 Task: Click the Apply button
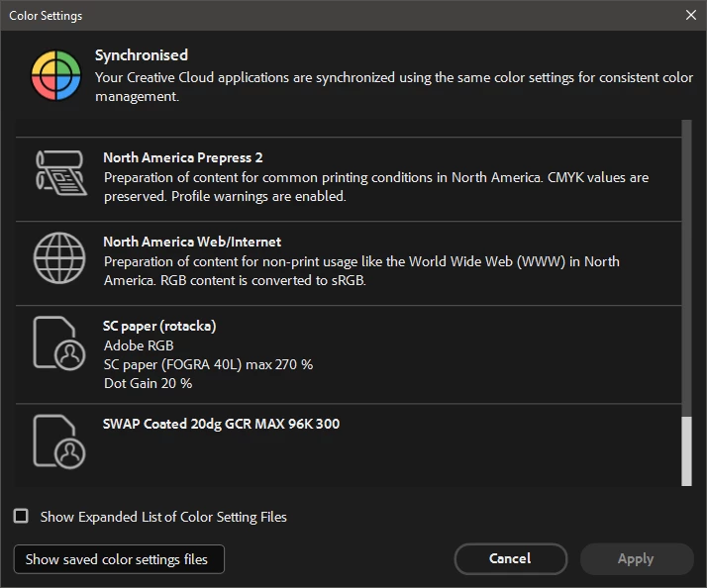pos(637,558)
